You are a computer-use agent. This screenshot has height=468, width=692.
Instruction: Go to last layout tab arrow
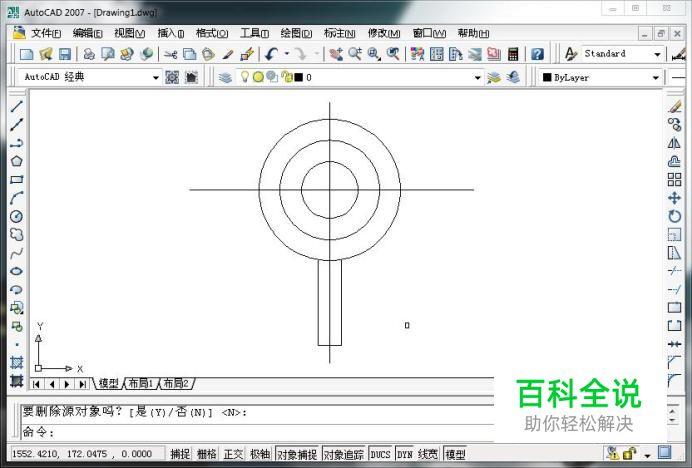tap(82, 384)
